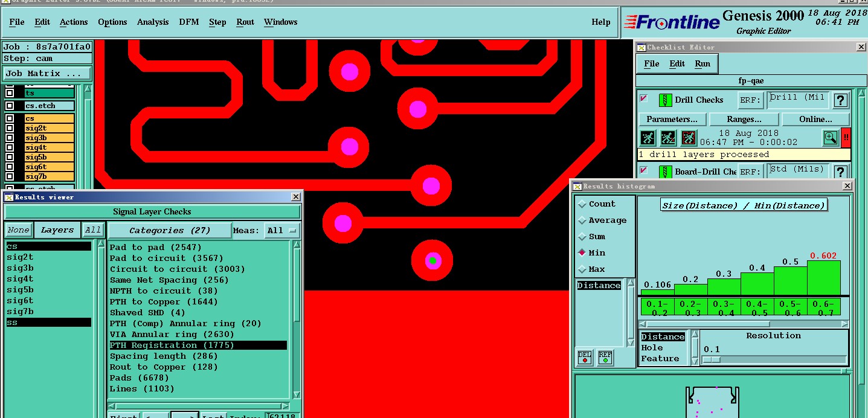Open help for Board-Drill Checks
868x418 pixels.
tap(840, 172)
